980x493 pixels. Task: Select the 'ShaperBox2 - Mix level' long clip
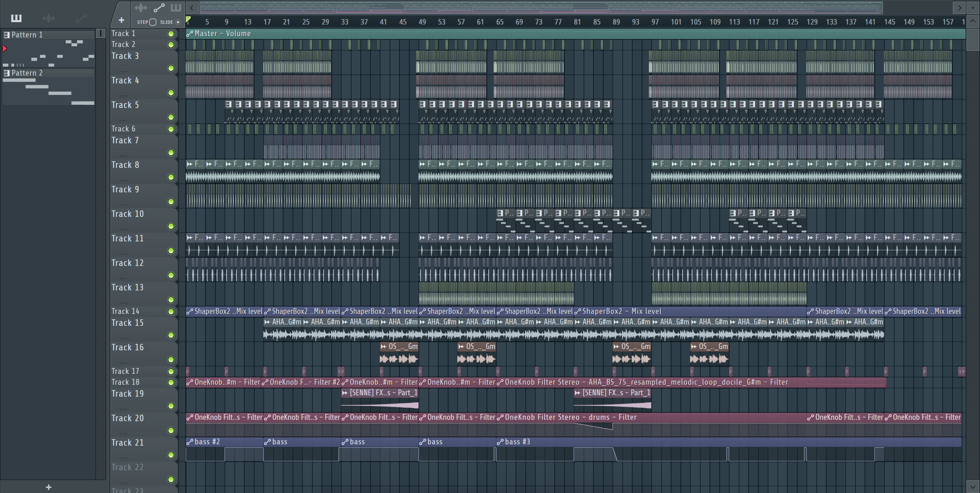pyautogui.click(x=690, y=312)
